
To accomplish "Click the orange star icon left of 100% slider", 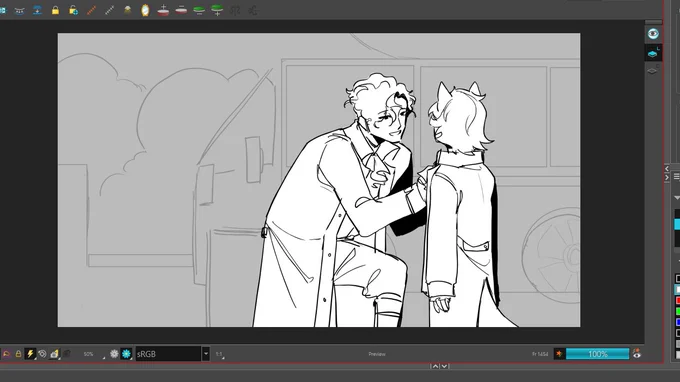I will pyautogui.click(x=559, y=354).
